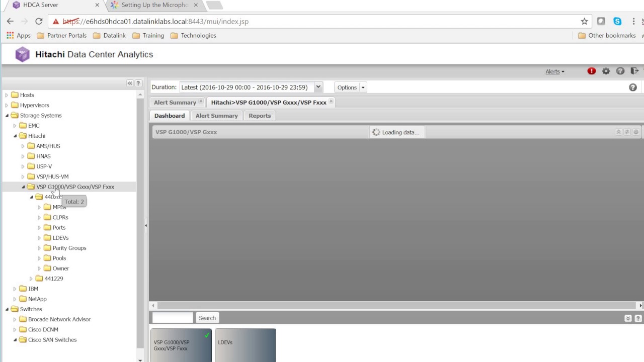Collapse the navigation tree panel with double-arrow icon
Screen dimensions: 644x362
point(130,83)
